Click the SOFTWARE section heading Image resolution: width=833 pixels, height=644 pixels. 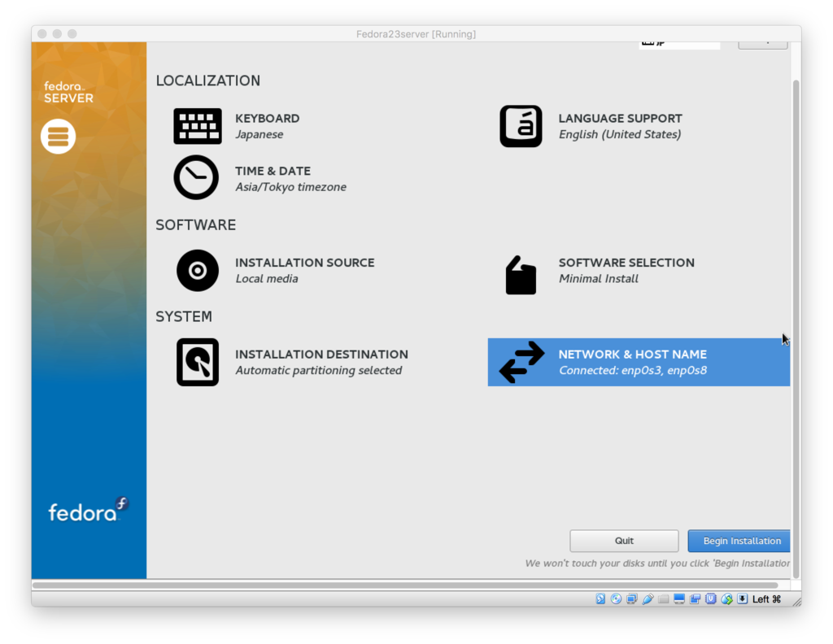(x=195, y=224)
